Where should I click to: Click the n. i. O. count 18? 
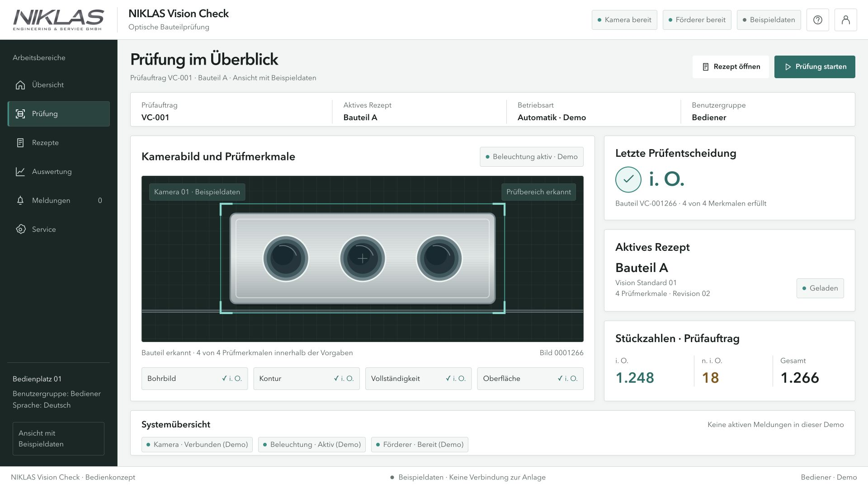[710, 378]
